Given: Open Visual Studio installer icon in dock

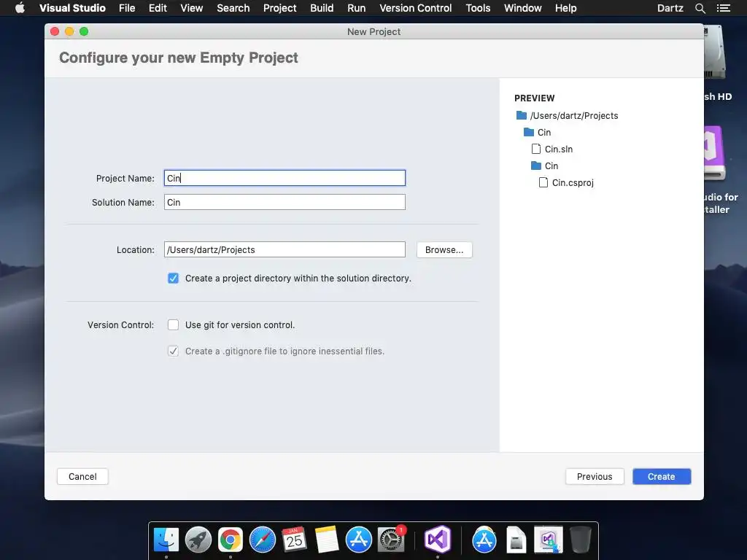Looking at the screenshot, I should point(549,540).
